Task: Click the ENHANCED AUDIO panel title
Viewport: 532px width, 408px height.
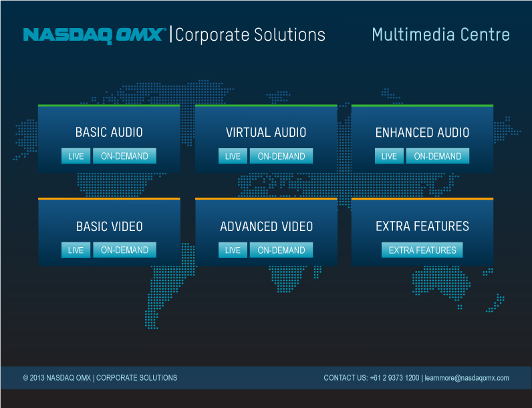Action: [422, 132]
